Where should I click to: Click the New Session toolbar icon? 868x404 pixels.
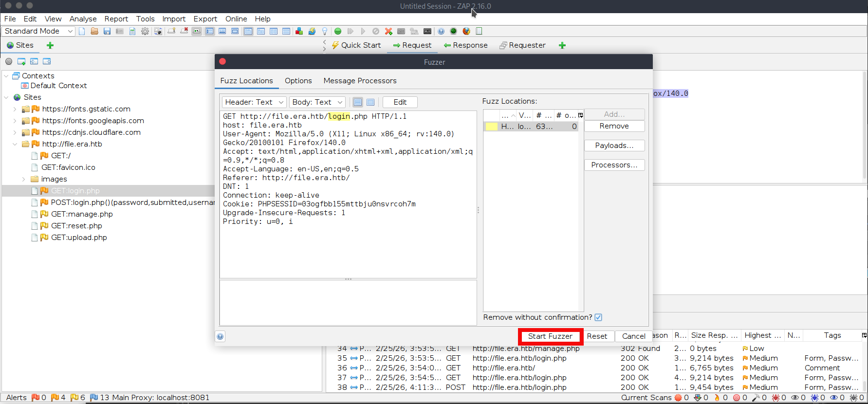pyautogui.click(x=82, y=31)
